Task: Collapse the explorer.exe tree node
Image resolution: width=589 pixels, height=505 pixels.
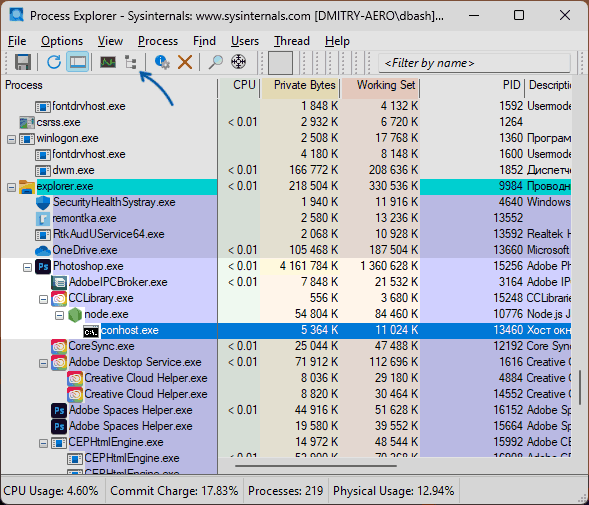Action: [x=11, y=187]
